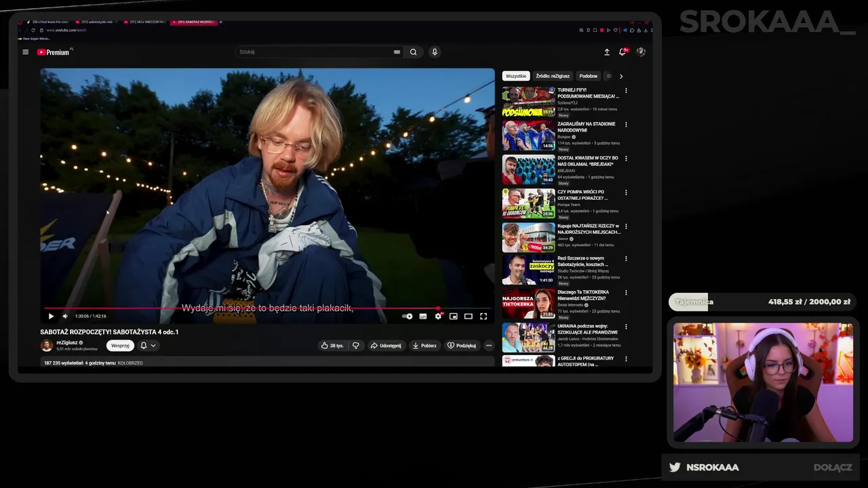Open thumbnail for TURNIEJ FIFY video

click(528, 102)
